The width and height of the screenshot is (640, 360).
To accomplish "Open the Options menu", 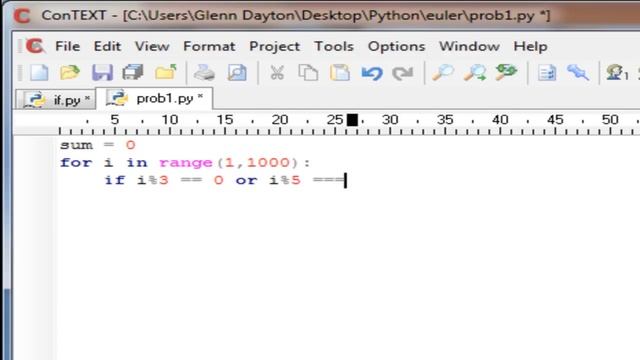I will coord(396,47).
